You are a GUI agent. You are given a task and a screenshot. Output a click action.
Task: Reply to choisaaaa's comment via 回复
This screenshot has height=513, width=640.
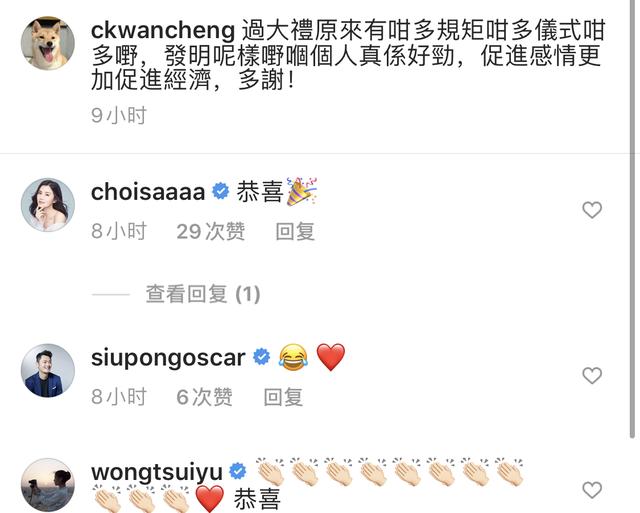coord(295,231)
